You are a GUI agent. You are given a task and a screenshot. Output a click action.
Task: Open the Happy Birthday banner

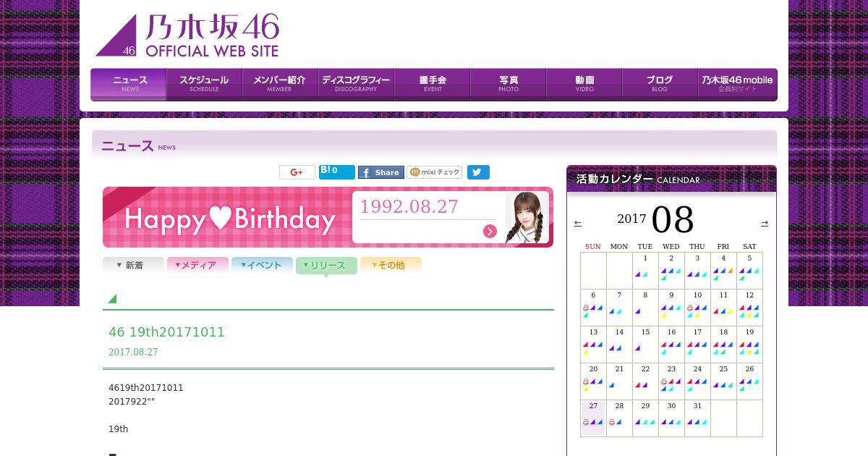328,217
